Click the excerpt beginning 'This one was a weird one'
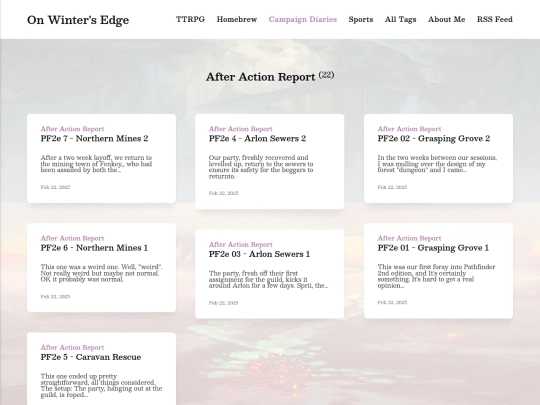540x405 pixels. pos(101,273)
